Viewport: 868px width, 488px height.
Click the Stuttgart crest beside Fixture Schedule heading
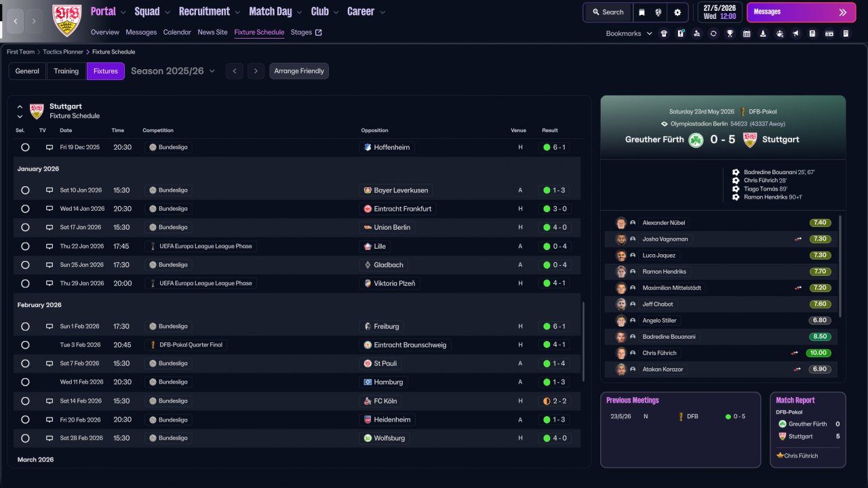click(x=37, y=111)
